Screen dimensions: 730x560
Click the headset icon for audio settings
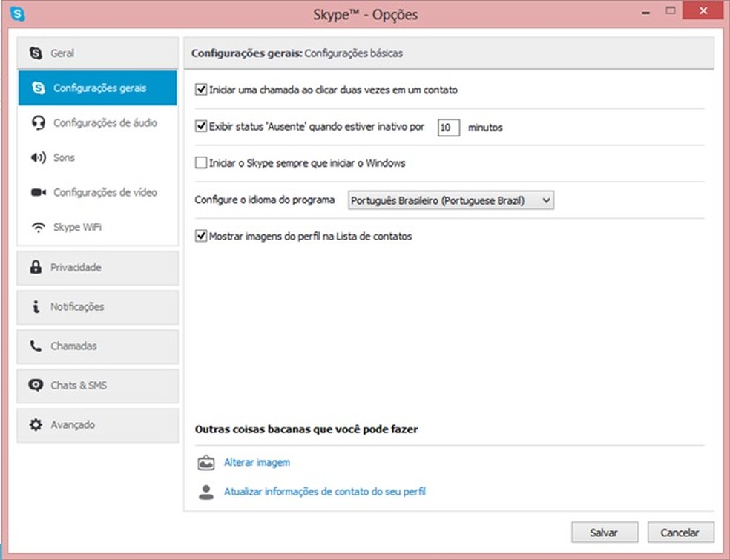pyautogui.click(x=39, y=123)
